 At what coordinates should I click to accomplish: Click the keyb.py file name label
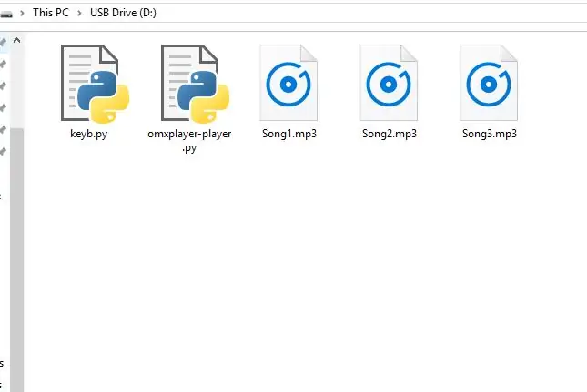point(88,134)
